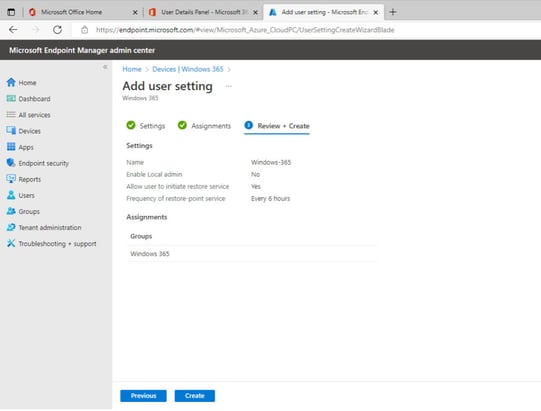541x411 pixels.
Task: Click the Create button
Action: click(x=195, y=396)
